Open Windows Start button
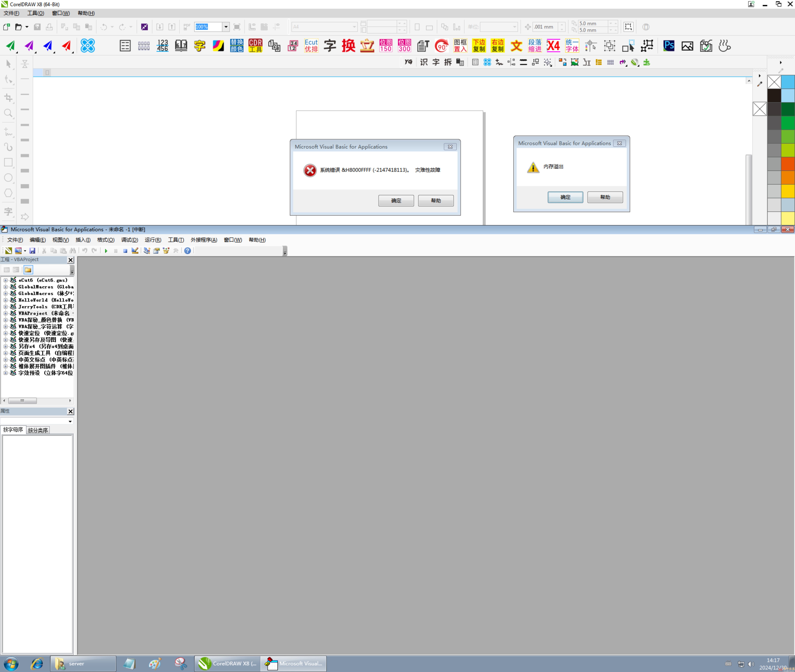Screen dimensions: 795x672 11,664
